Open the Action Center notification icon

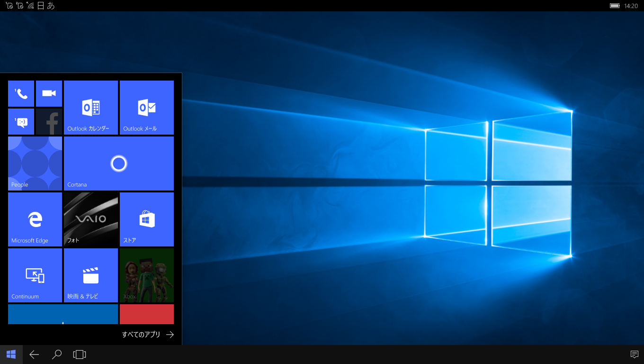coord(635,355)
